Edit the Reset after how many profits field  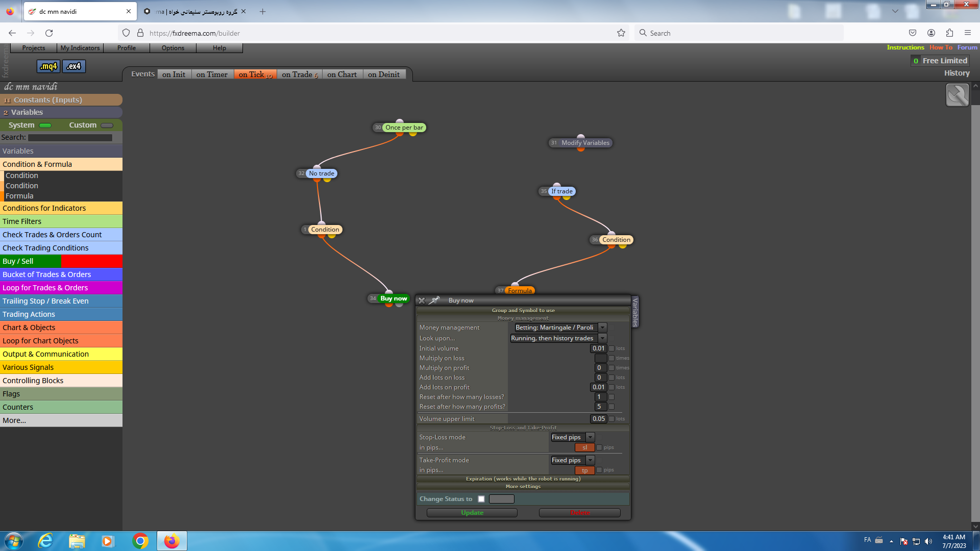[601, 407]
